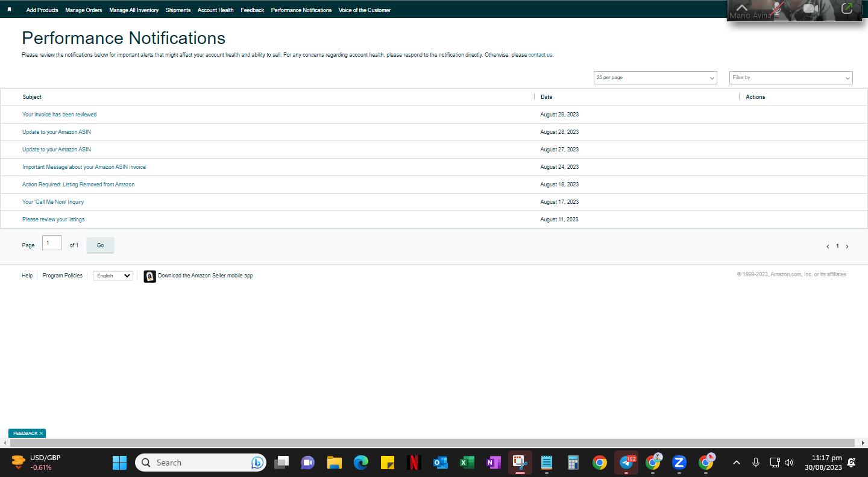Select Performance Notifications in the top nav

[x=301, y=10]
